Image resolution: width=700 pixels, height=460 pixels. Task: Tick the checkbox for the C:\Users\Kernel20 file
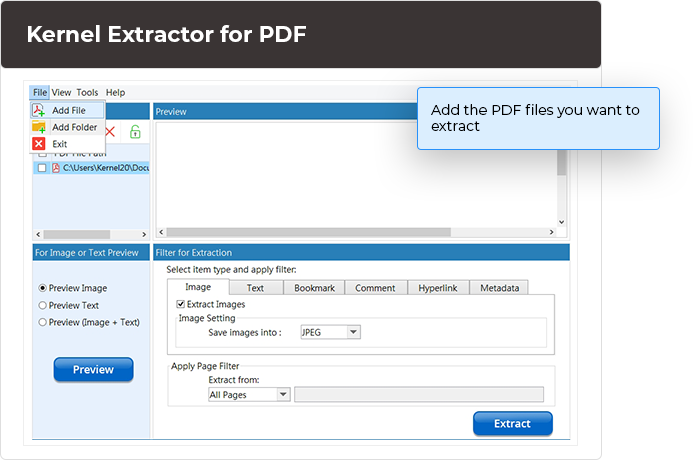click(x=42, y=168)
